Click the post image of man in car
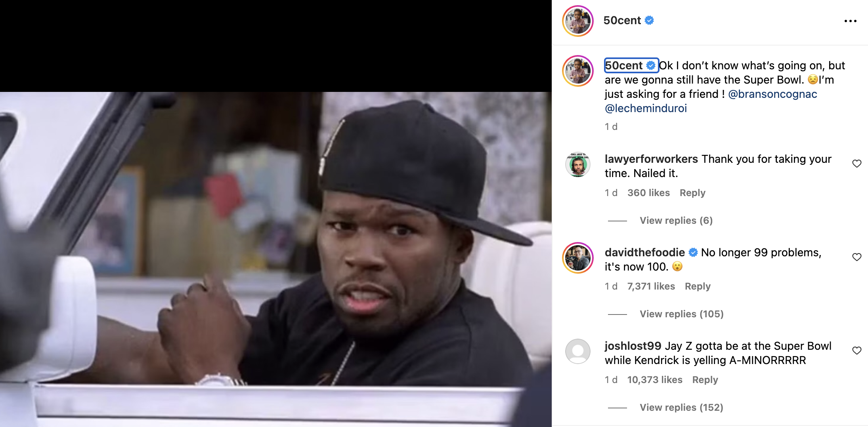 coord(276,259)
